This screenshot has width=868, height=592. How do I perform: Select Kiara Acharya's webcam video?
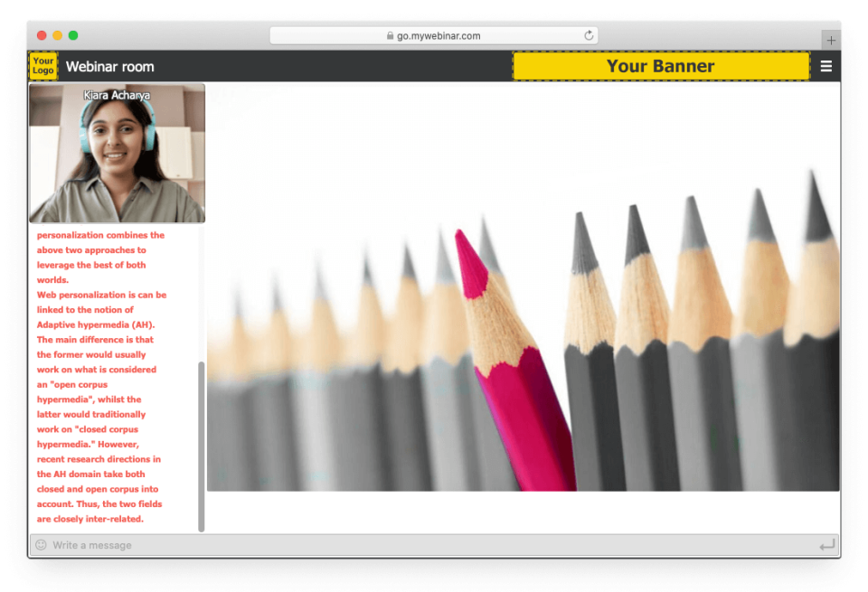pyautogui.click(x=118, y=154)
